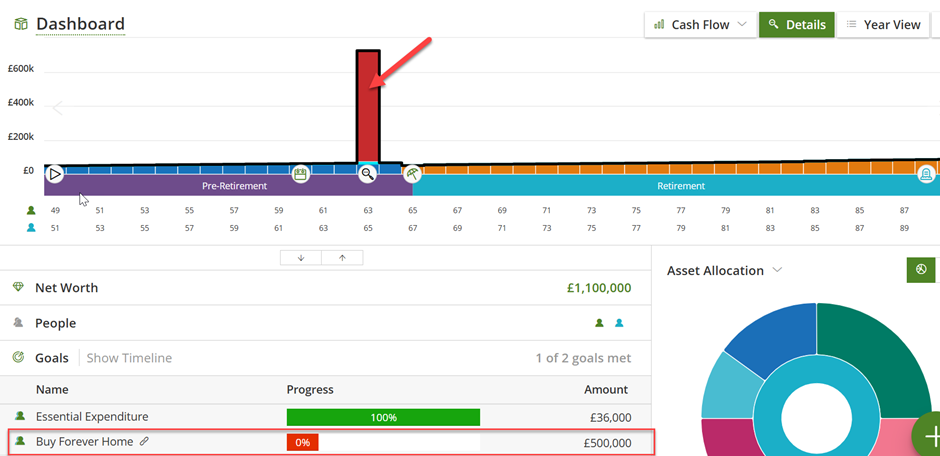Select the Pre-Retirement stage bar
The width and height of the screenshot is (940, 456).
(x=228, y=186)
